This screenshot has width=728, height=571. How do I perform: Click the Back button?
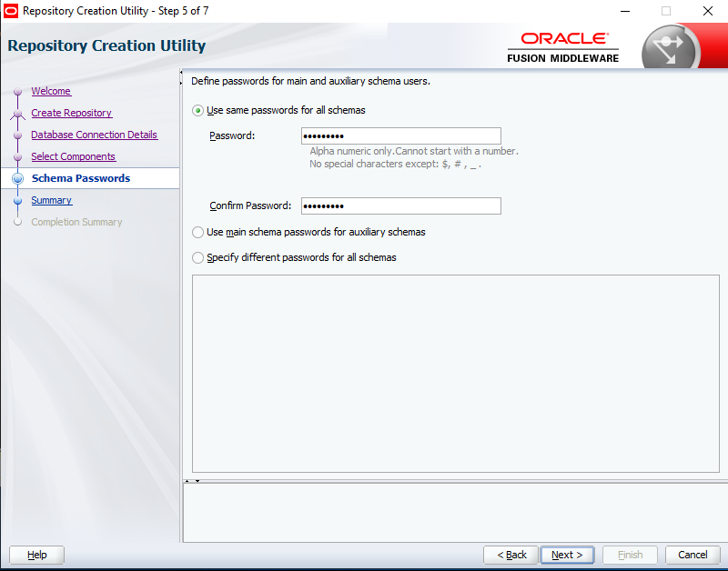[x=511, y=555]
